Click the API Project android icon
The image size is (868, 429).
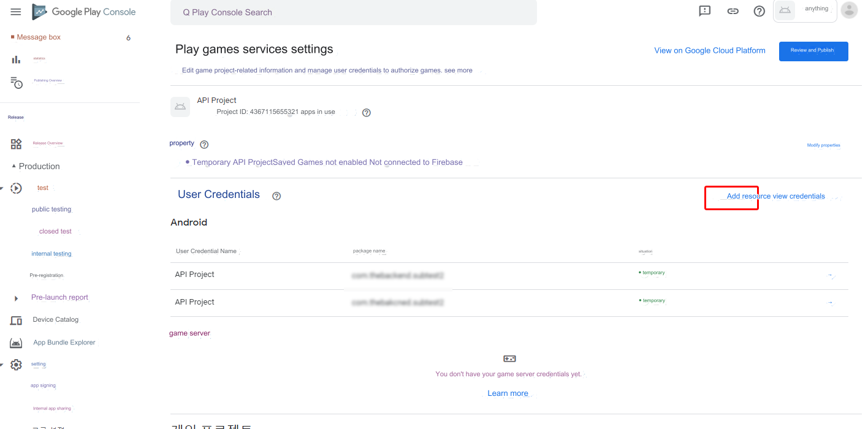pyautogui.click(x=180, y=107)
